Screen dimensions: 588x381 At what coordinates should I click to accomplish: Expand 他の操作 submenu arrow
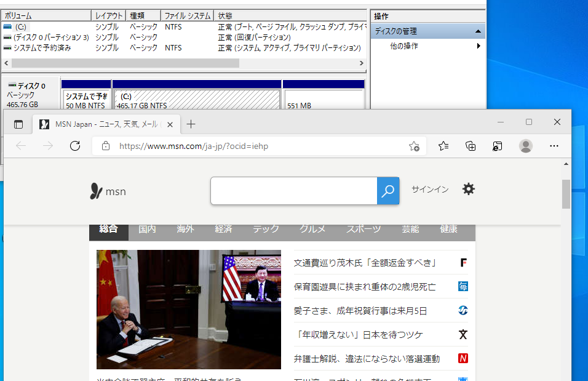coord(479,46)
